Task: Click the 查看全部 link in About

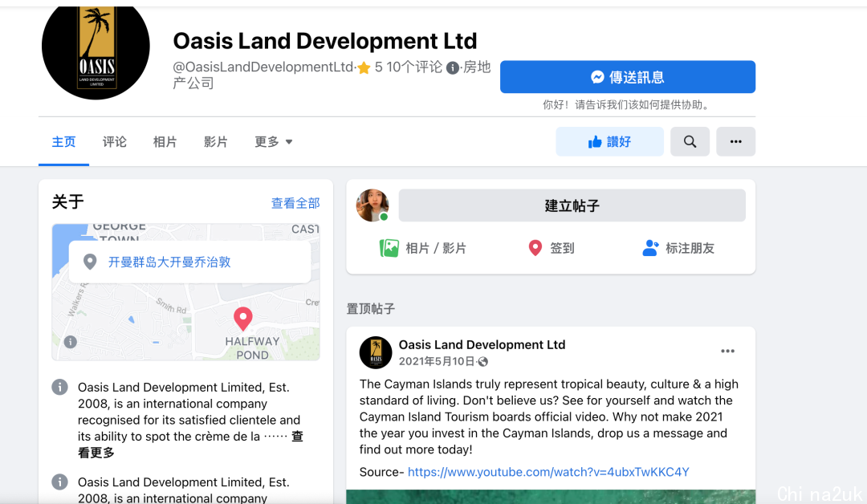Action: click(x=295, y=203)
